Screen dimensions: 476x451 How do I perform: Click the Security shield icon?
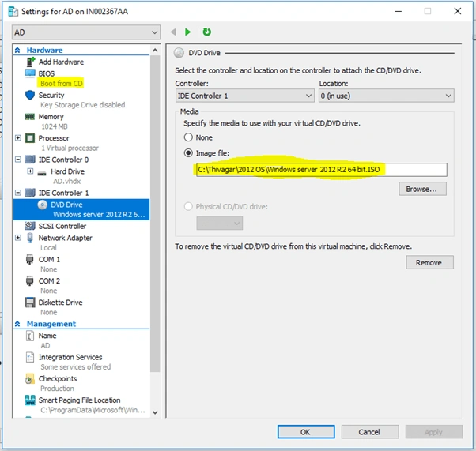[x=30, y=95]
